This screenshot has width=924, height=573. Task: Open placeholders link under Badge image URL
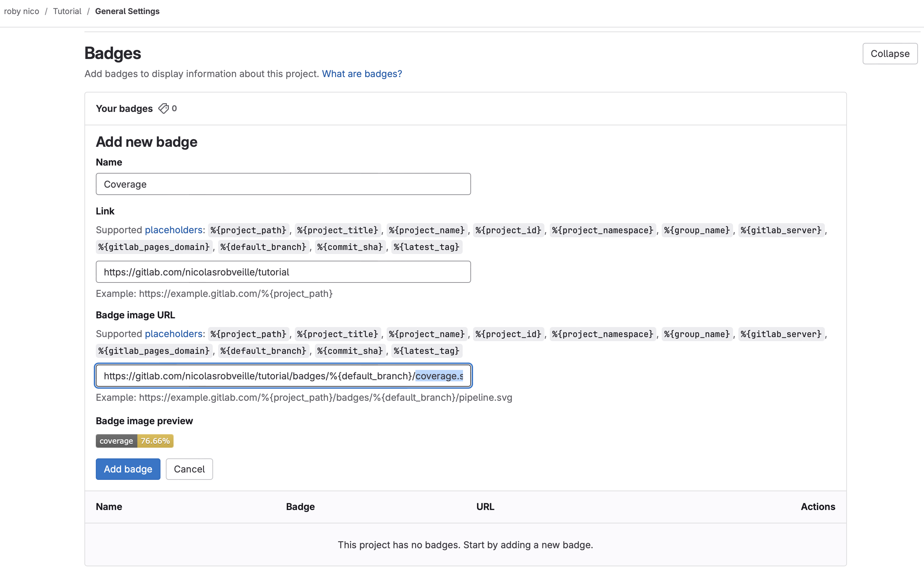174,333
